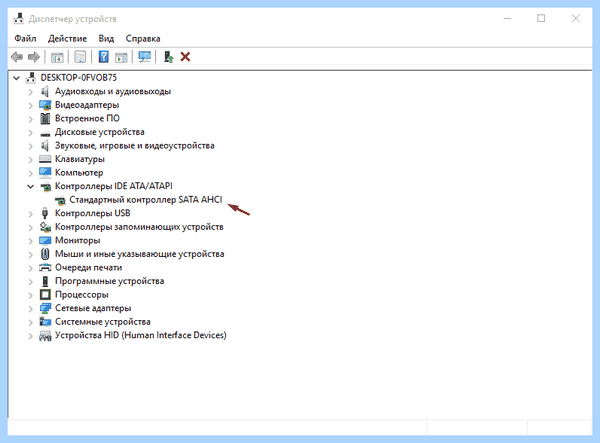Expand the Клавиатуры node

coord(31,160)
